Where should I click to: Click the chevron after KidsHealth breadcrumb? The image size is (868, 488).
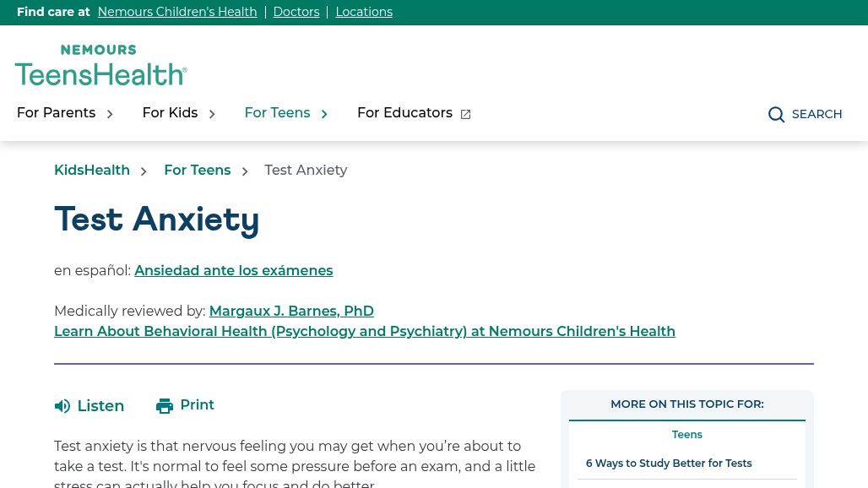coord(144,171)
